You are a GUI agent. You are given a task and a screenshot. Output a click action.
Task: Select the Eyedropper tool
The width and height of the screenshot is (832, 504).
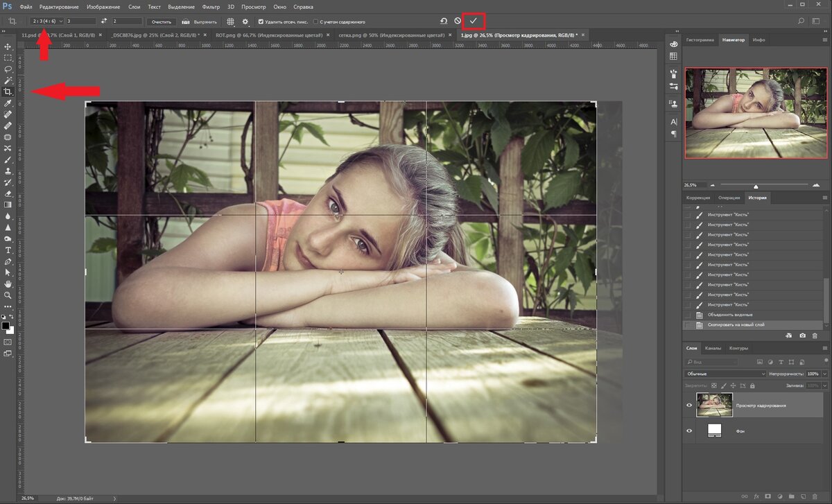click(8, 103)
